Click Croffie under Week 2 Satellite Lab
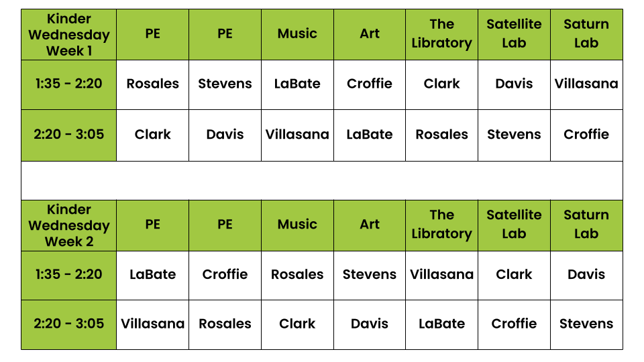Viewport: 644px width, 362px height. tap(514, 324)
